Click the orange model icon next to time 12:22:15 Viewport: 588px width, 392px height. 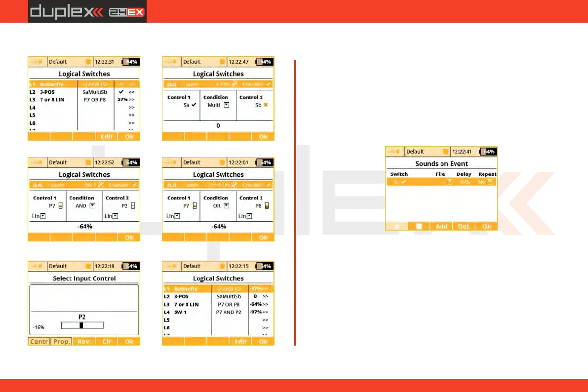222,266
